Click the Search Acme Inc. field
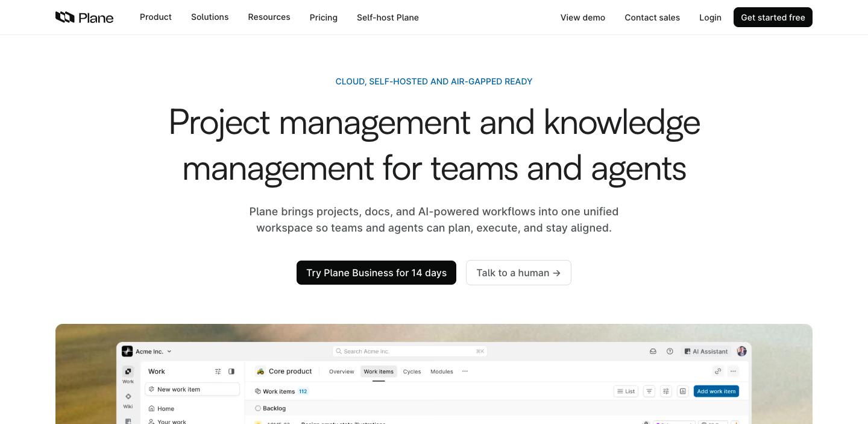 (410, 351)
